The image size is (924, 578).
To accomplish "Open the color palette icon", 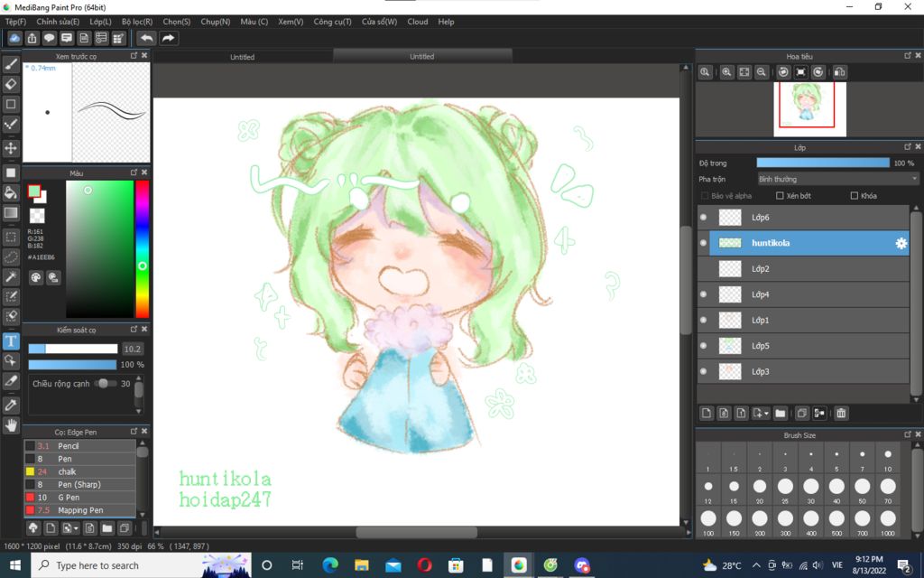I will (x=36, y=277).
